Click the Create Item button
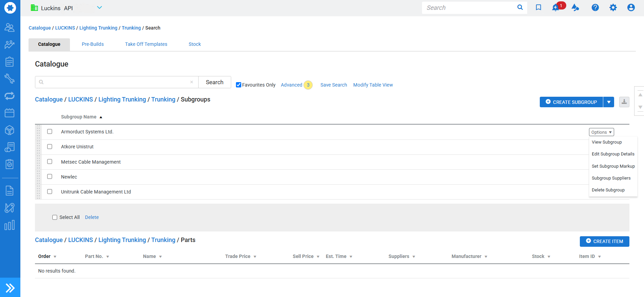This screenshot has height=297, width=644. 604,241
